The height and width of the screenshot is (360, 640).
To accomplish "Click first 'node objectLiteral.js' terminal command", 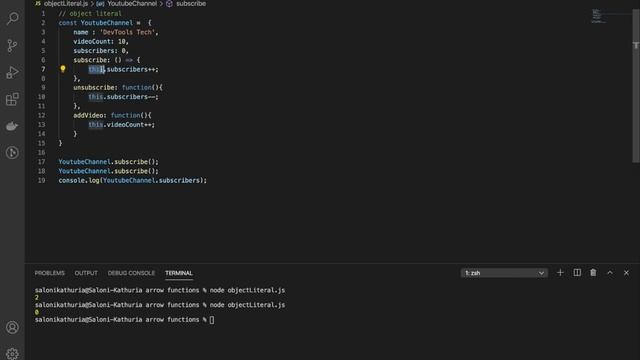I will [x=247, y=290].
